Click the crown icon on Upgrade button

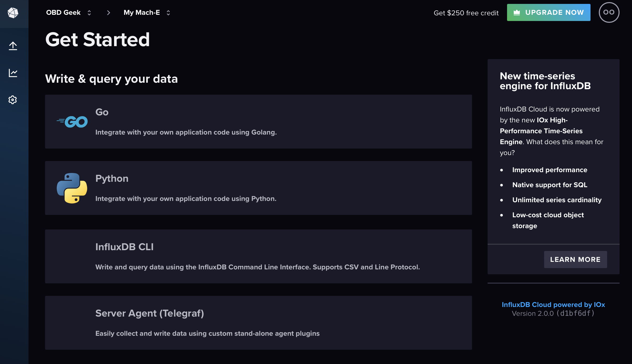[x=517, y=12]
